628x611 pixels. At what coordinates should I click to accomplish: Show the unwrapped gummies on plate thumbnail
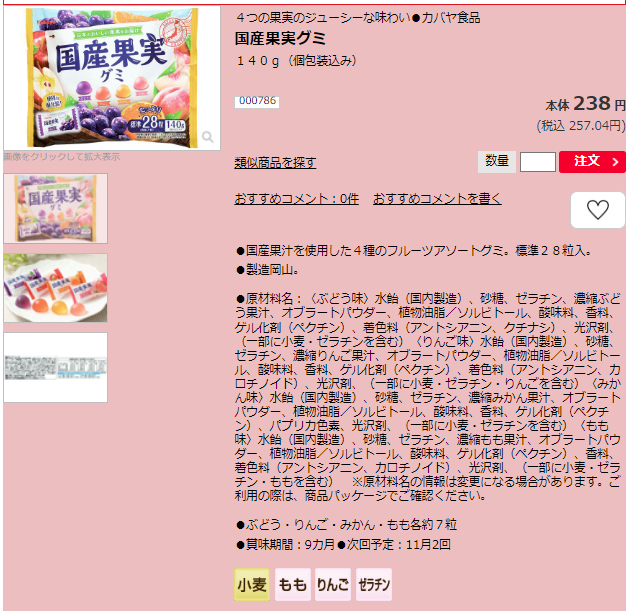(x=56, y=288)
